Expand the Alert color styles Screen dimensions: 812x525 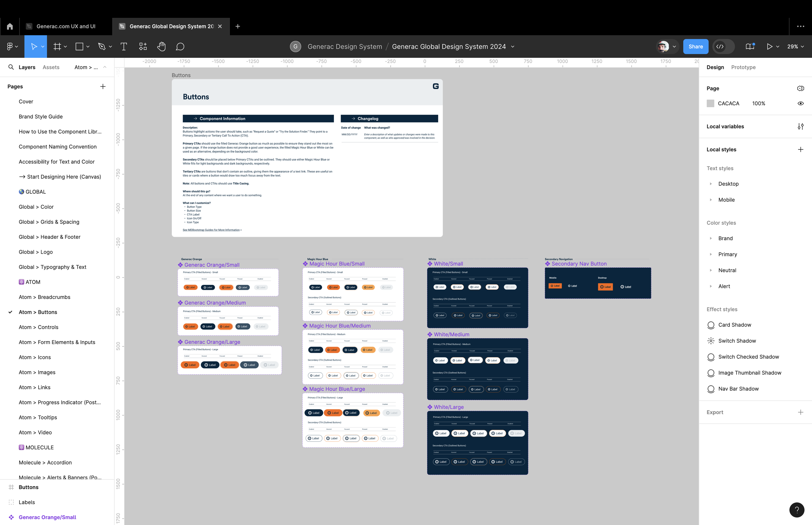coord(711,286)
